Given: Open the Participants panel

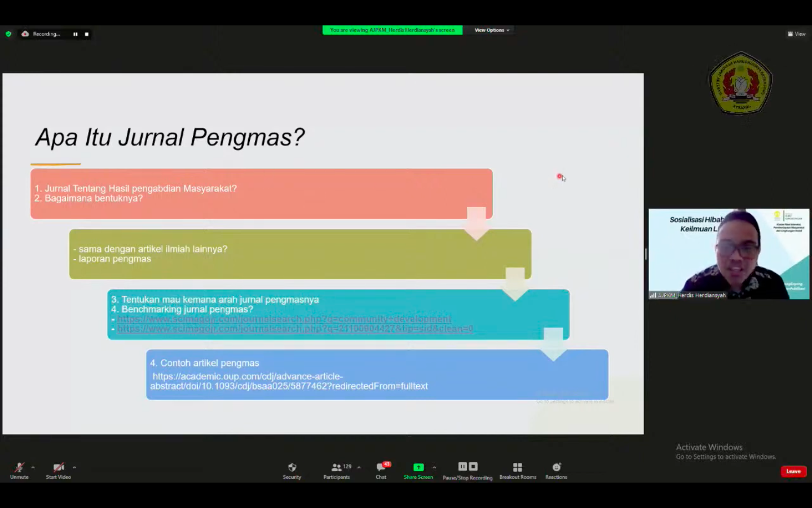Looking at the screenshot, I should 337,470.
